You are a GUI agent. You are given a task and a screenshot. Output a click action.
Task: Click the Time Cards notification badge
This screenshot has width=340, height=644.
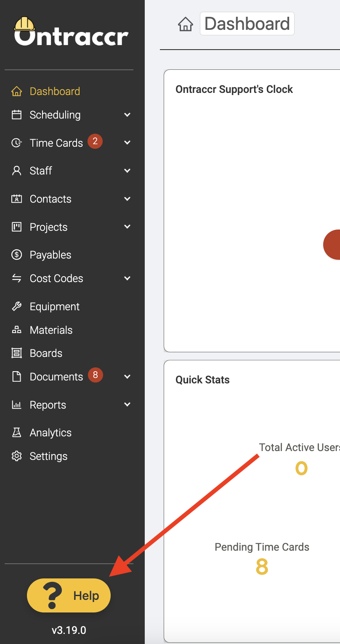(x=95, y=142)
